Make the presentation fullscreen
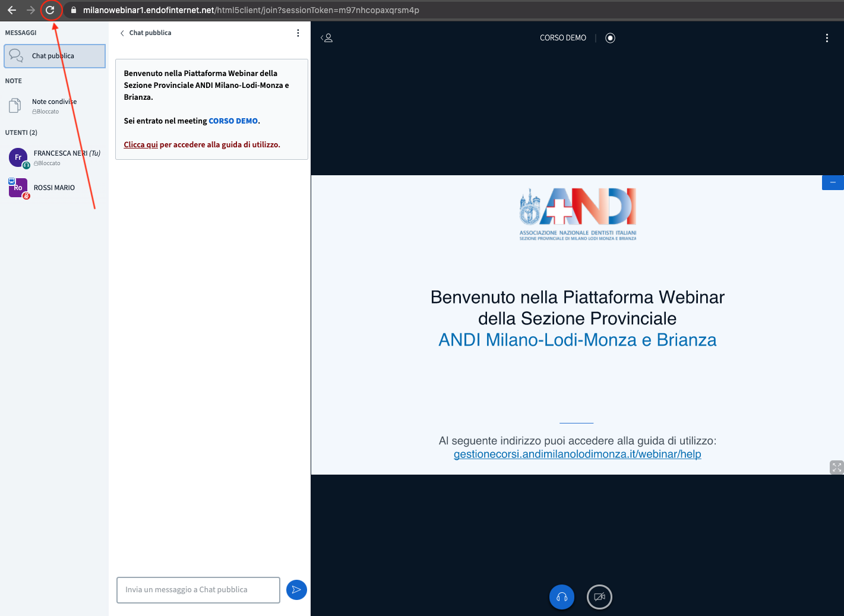The height and width of the screenshot is (616, 844). pyautogui.click(x=836, y=467)
